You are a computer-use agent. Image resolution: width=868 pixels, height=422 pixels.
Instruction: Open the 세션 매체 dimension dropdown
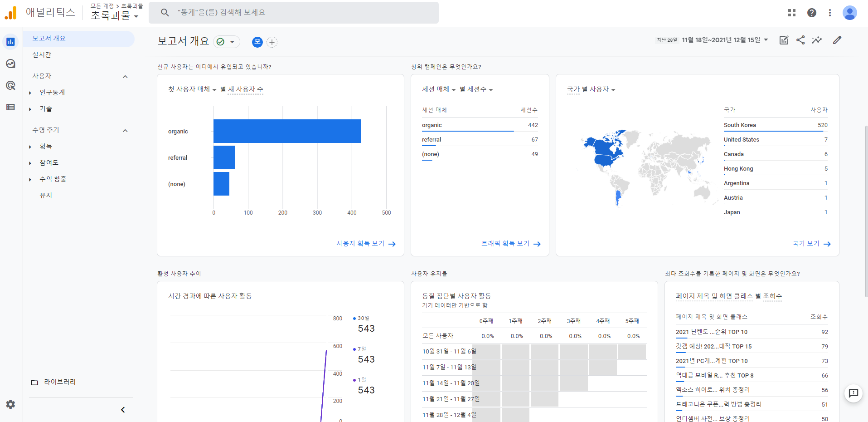[439, 89]
